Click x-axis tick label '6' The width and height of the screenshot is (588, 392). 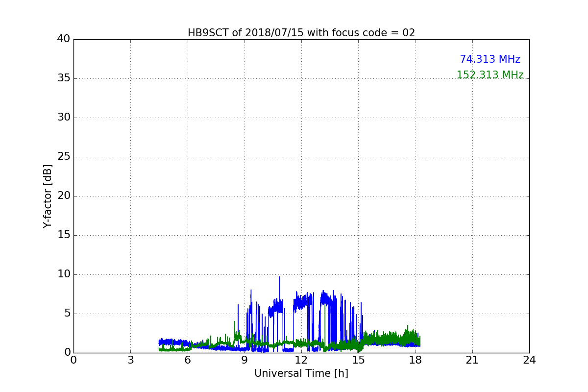(x=188, y=360)
